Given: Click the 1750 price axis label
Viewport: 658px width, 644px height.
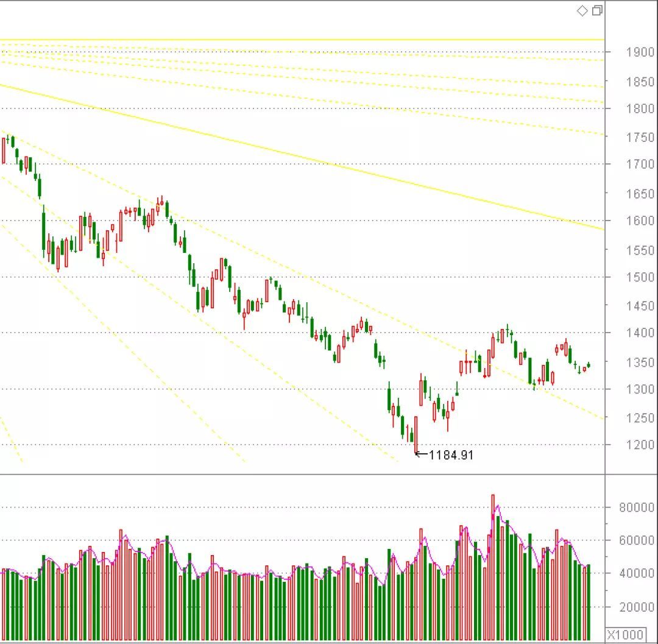Looking at the screenshot, I should (640, 138).
